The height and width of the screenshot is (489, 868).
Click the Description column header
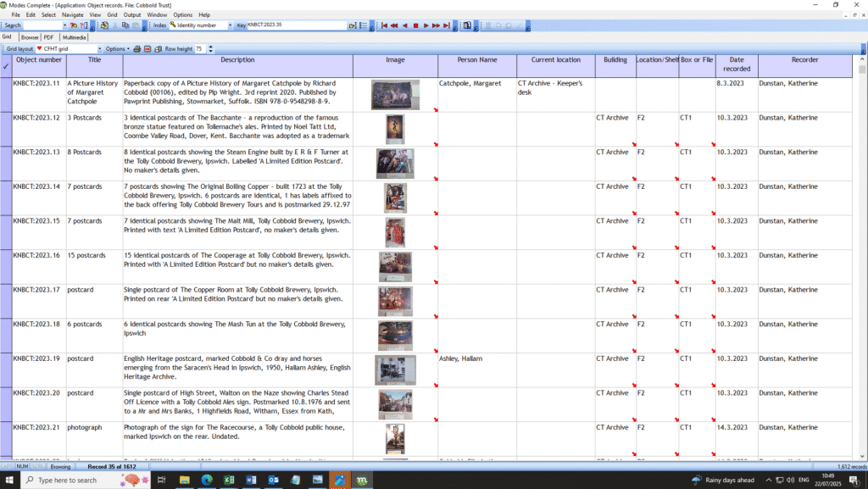[x=237, y=66]
